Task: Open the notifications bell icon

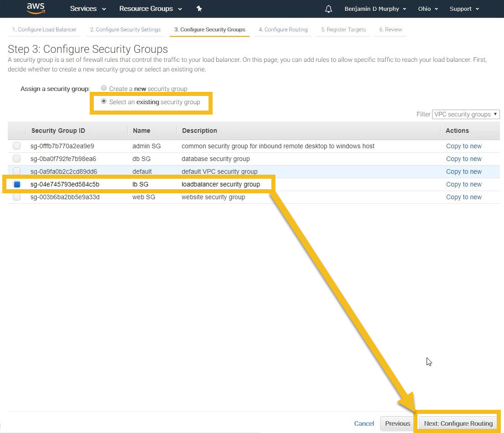Action: [328, 9]
